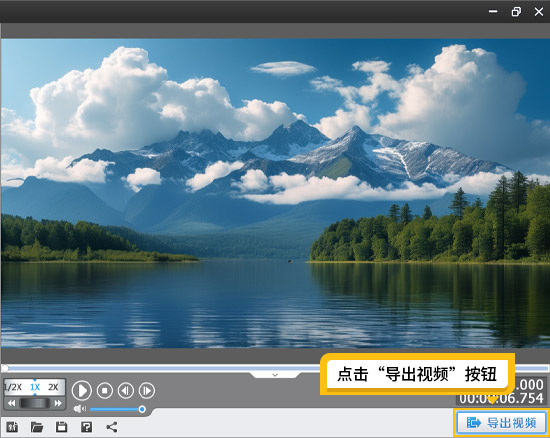Collapse the panel with the chevron below the timeline

275,375
